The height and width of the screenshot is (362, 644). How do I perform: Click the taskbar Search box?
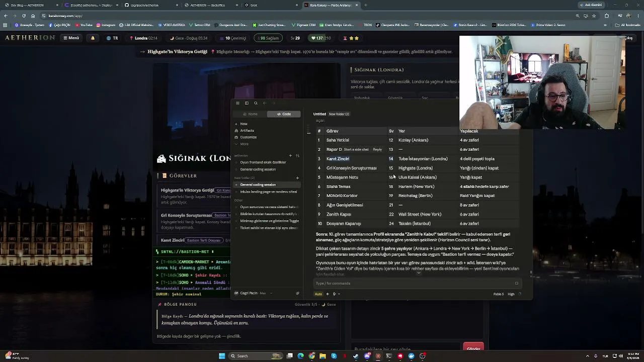click(256, 356)
